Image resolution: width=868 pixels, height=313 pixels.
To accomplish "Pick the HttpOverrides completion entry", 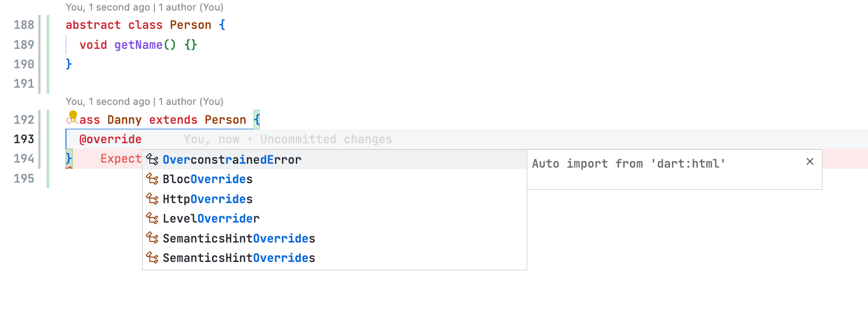I will 335,199.
